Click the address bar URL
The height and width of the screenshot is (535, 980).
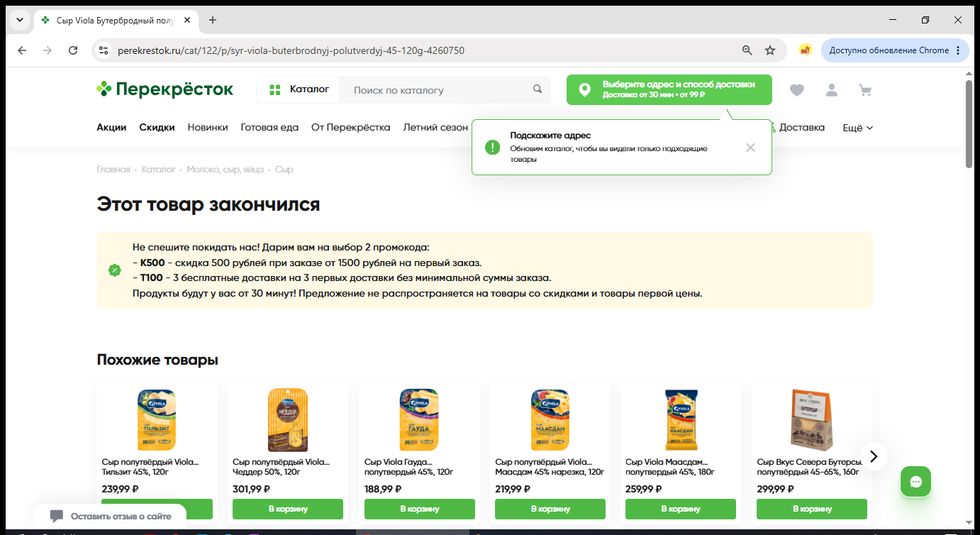coord(291,50)
